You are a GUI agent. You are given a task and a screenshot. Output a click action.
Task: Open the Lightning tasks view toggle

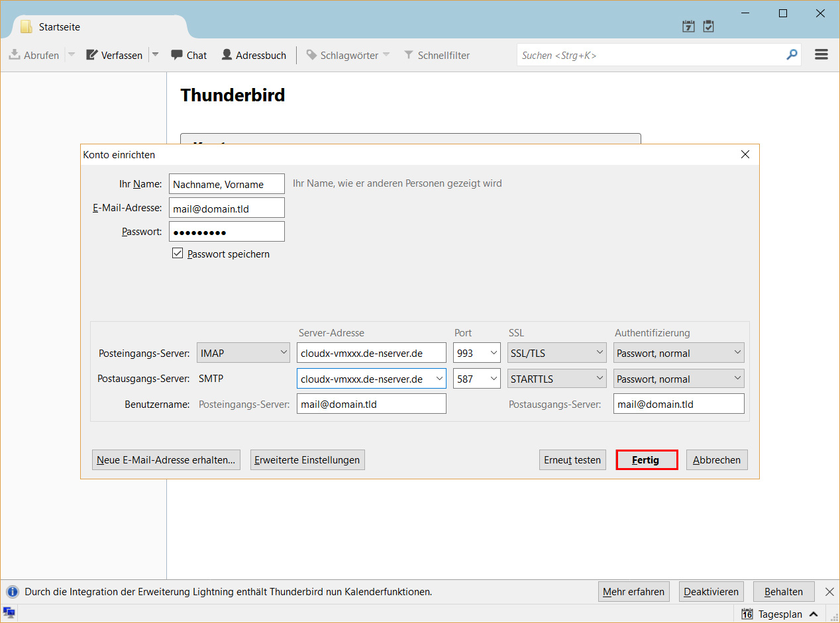(x=708, y=26)
